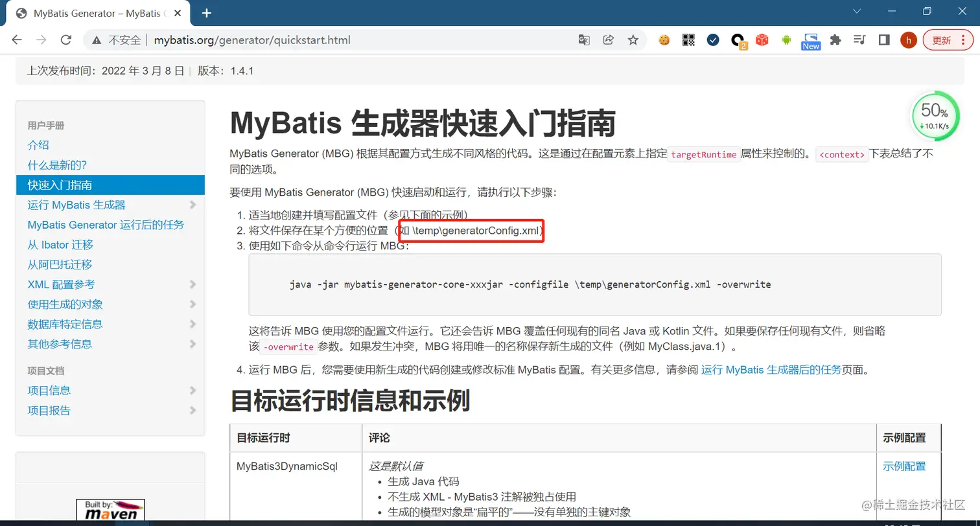Click the extension icon labeled New
Screen dimensions: 980x526
click(811, 41)
